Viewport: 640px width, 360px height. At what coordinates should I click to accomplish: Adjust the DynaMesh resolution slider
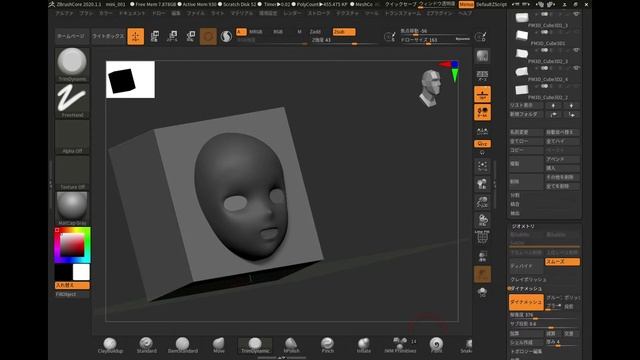(x=544, y=316)
